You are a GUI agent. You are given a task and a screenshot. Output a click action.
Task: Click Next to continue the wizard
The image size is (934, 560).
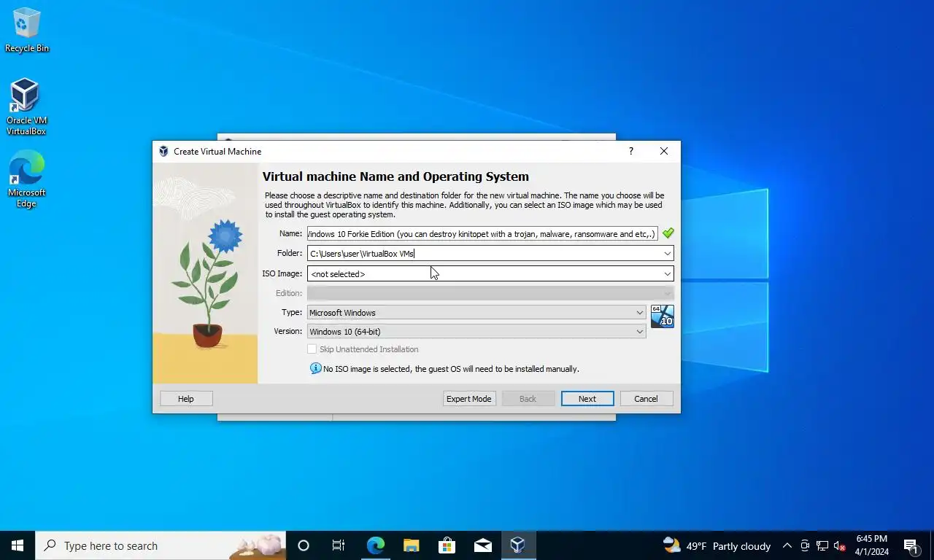587,399
